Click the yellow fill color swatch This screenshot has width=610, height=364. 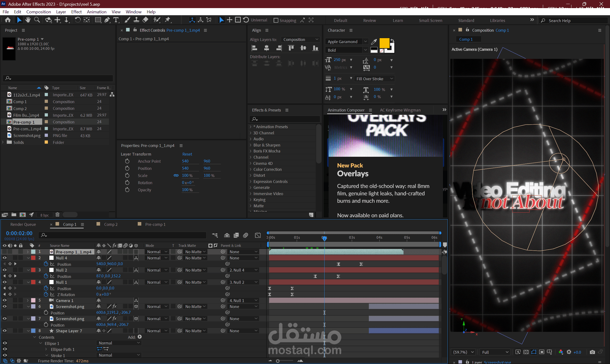[384, 43]
